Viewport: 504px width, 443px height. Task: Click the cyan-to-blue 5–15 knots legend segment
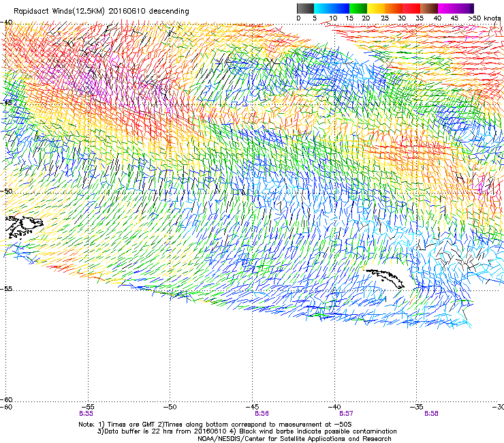point(332,8)
